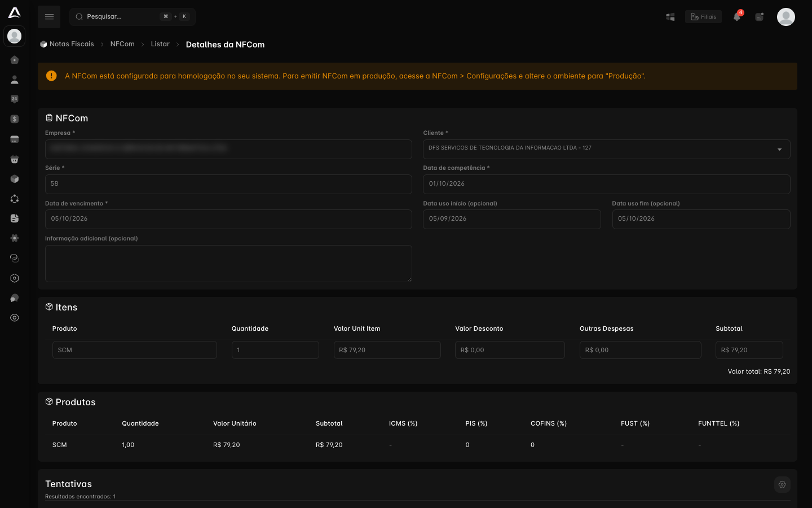Expand the Cliente dropdown arrow

[x=779, y=150]
